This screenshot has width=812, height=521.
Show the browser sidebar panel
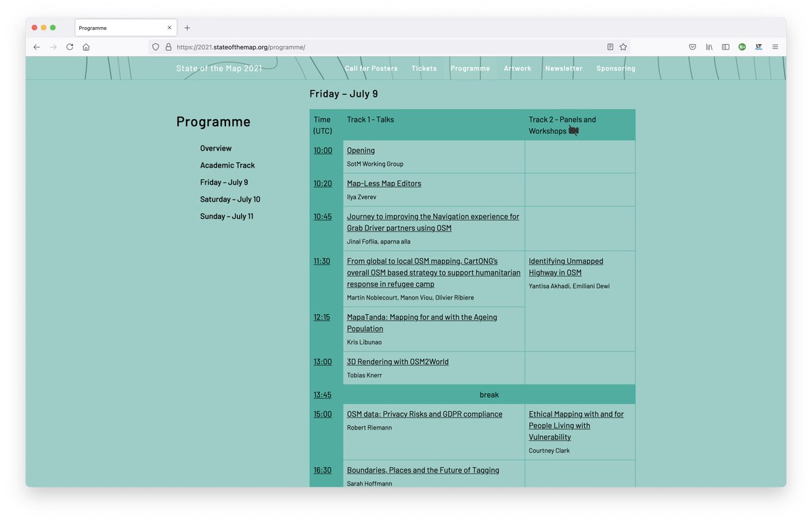[725, 47]
